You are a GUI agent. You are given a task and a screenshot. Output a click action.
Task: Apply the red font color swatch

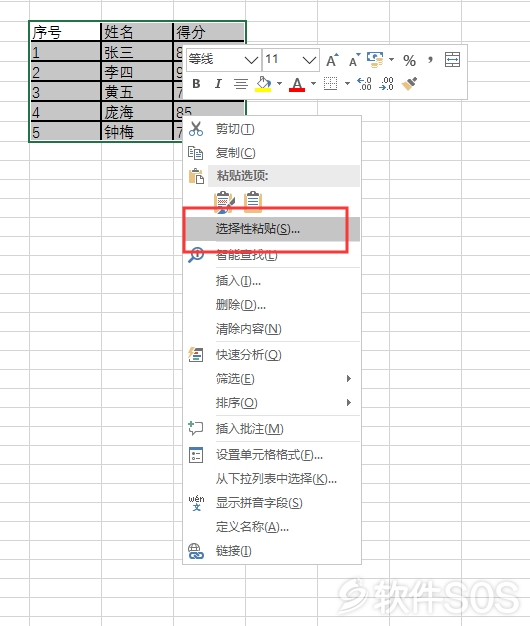(x=297, y=84)
